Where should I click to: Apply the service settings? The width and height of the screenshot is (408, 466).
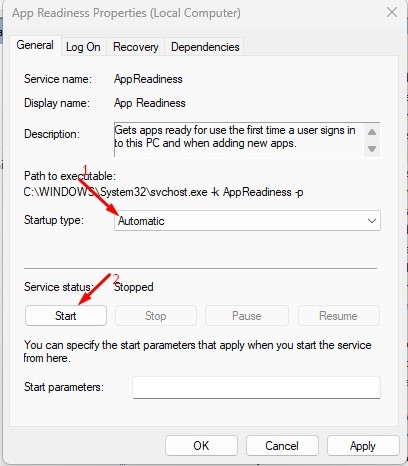(x=363, y=446)
